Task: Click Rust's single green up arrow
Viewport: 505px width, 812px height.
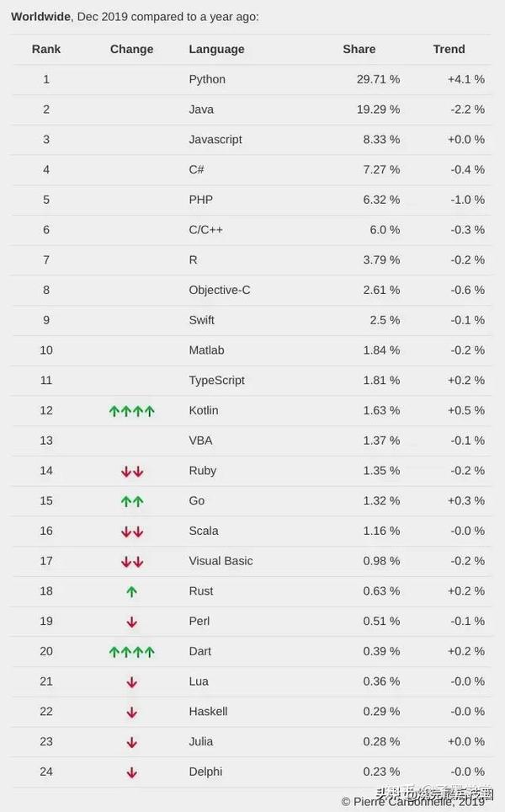Action: click(x=132, y=592)
